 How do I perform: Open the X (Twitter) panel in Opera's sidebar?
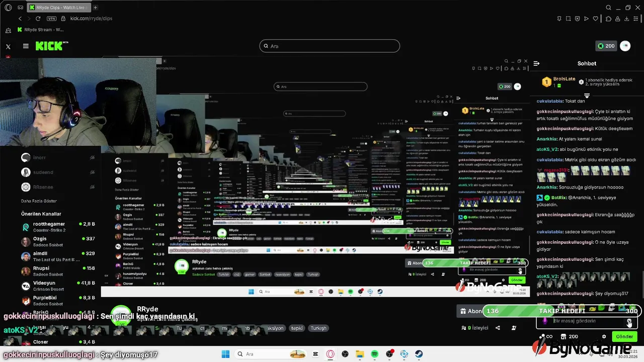[x=8, y=46]
